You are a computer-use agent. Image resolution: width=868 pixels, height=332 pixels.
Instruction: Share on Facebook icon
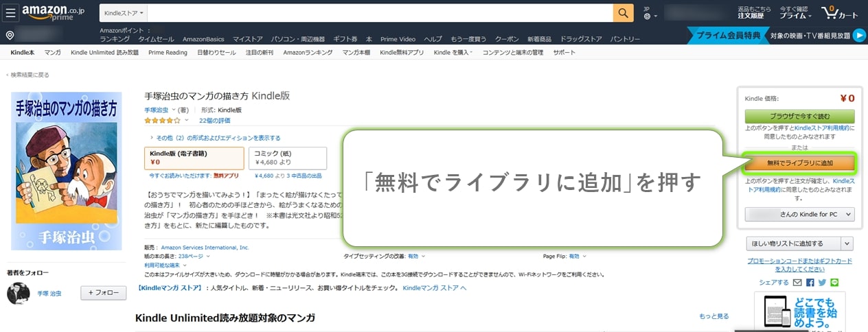tap(810, 282)
